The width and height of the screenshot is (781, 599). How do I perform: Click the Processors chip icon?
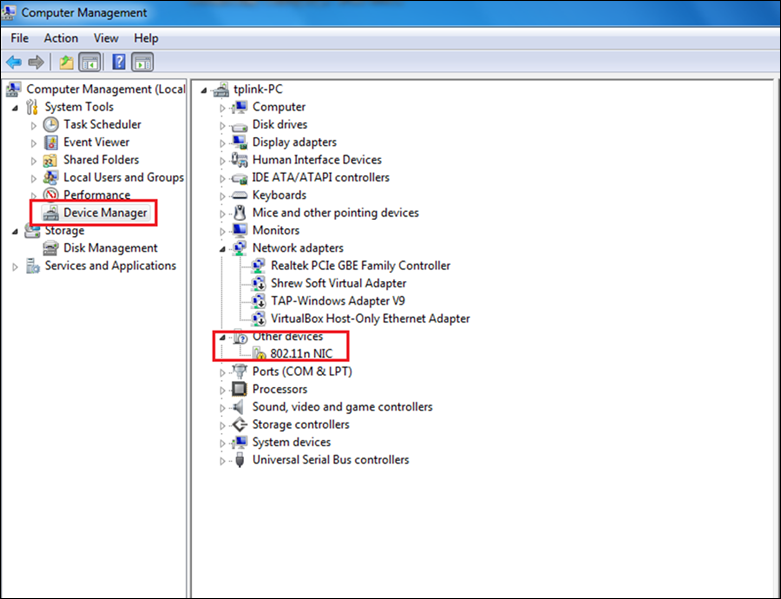240,389
